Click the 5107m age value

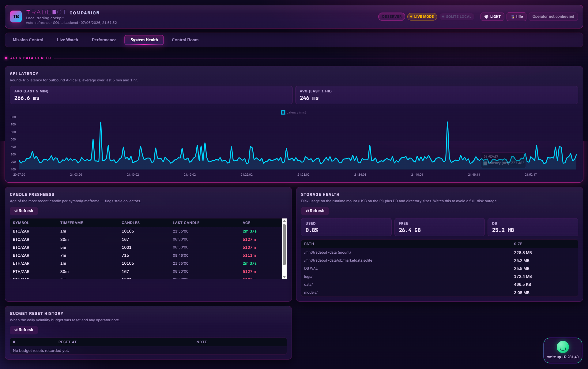[x=249, y=248]
